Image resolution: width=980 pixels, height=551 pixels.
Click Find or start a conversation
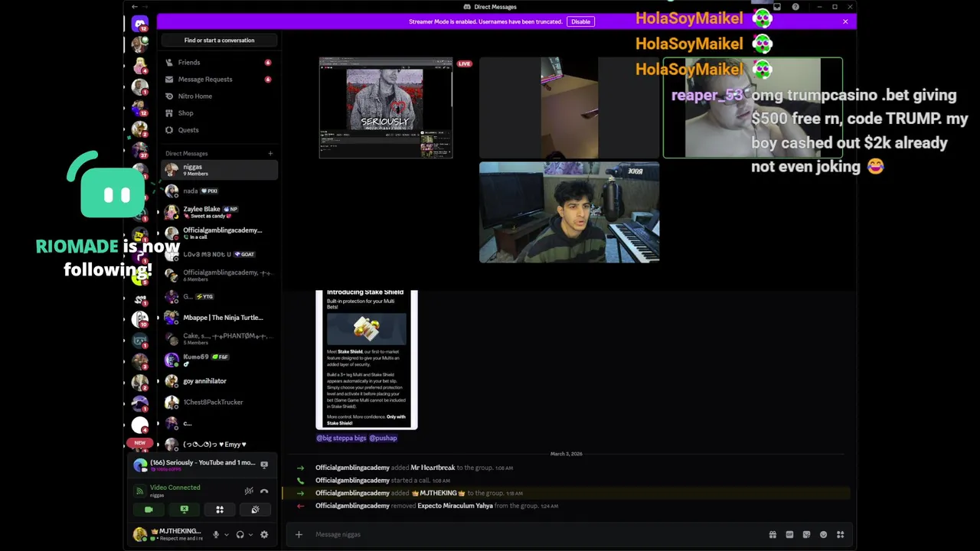[x=219, y=41]
